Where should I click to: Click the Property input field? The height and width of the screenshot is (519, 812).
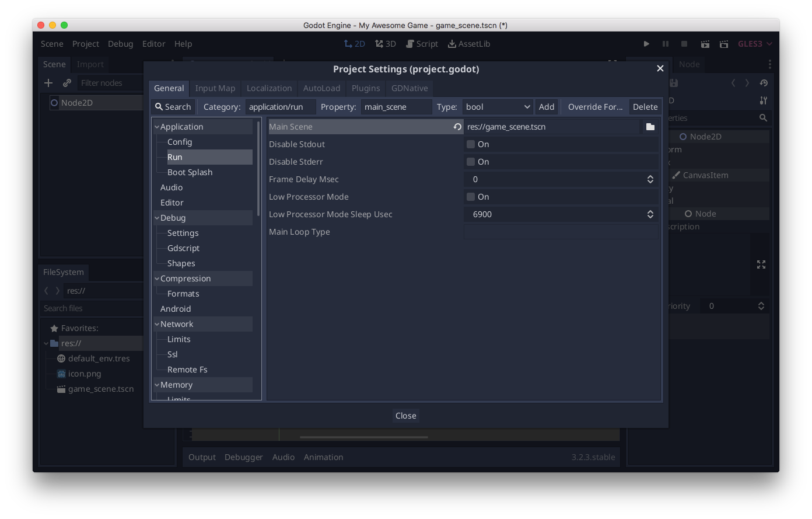tap(396, 107)
